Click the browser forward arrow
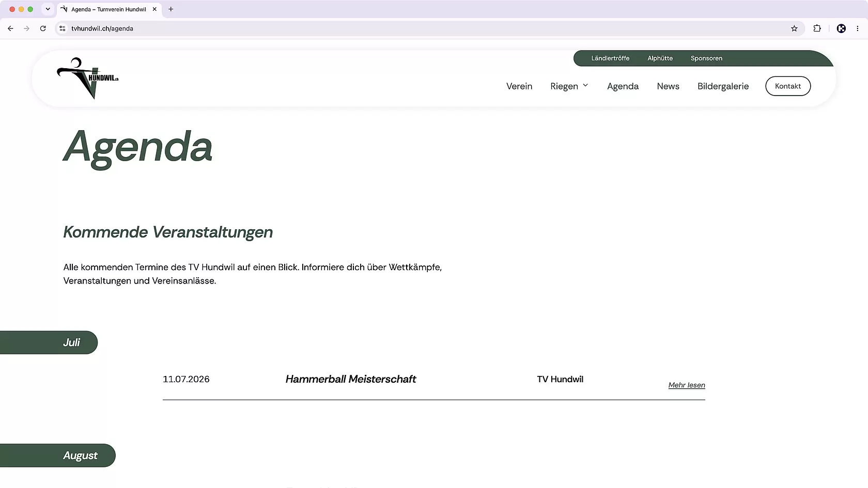The image size is (868, 488). point(26,28)
